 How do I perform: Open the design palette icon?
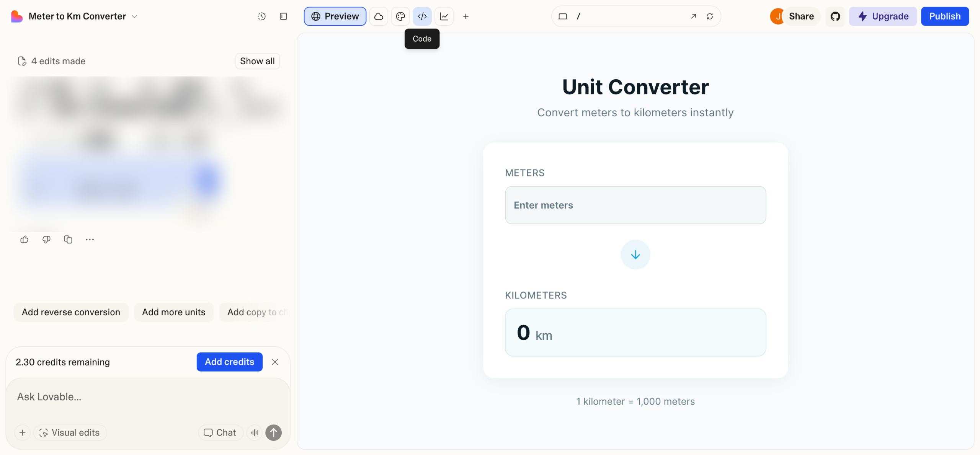[400, 16]
